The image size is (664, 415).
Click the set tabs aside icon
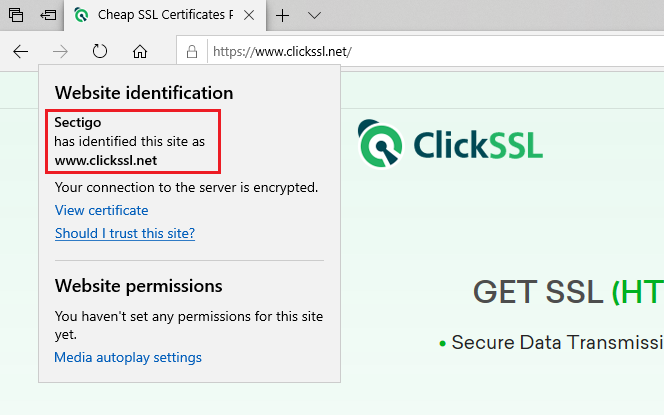[48, 15]
